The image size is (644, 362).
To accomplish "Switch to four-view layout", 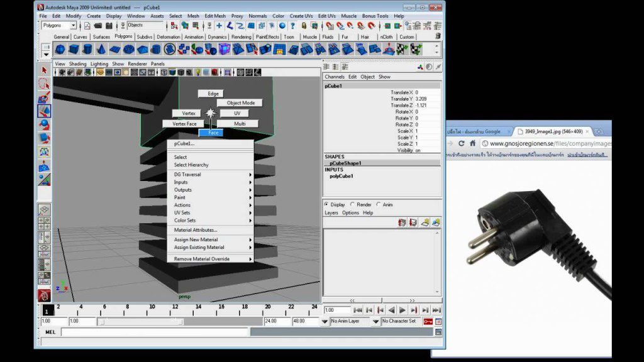I will 44,224.
